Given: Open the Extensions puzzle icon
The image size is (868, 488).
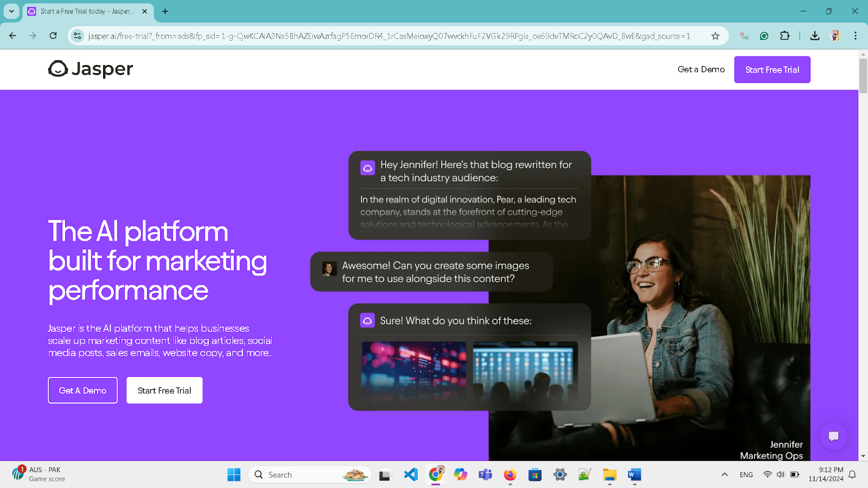Looking at the screenshot, I should pyautogui.click(x=784, y=36).
